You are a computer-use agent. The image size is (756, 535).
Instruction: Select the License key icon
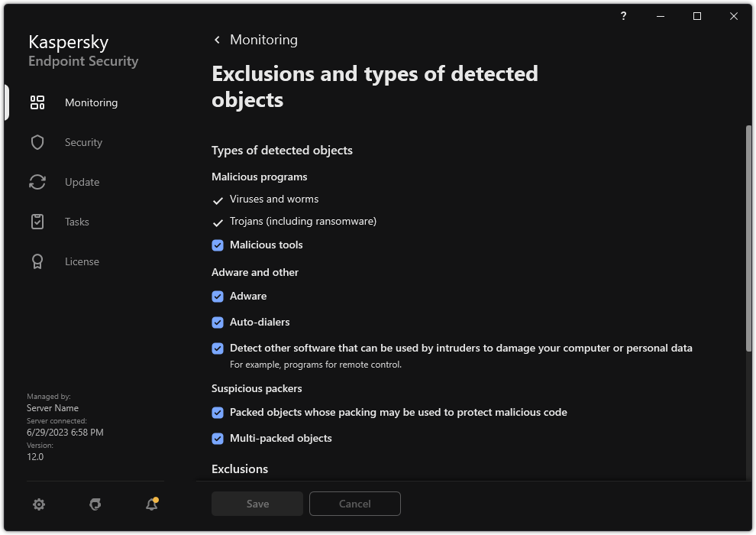pyautogui.click(x=37, y=261)
